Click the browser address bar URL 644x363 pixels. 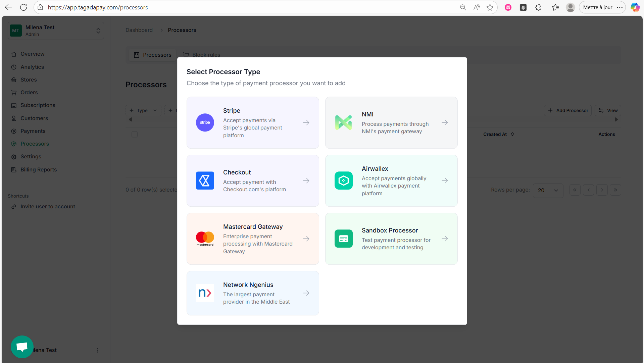(98, 7)
